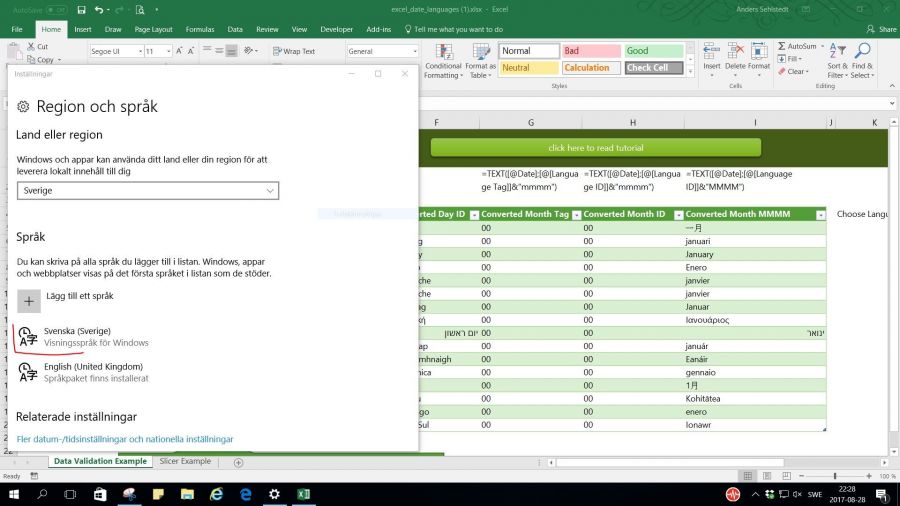Click the plus icon to add a language
This screenshot has width=900, height=506.
(x=29, y=301)
